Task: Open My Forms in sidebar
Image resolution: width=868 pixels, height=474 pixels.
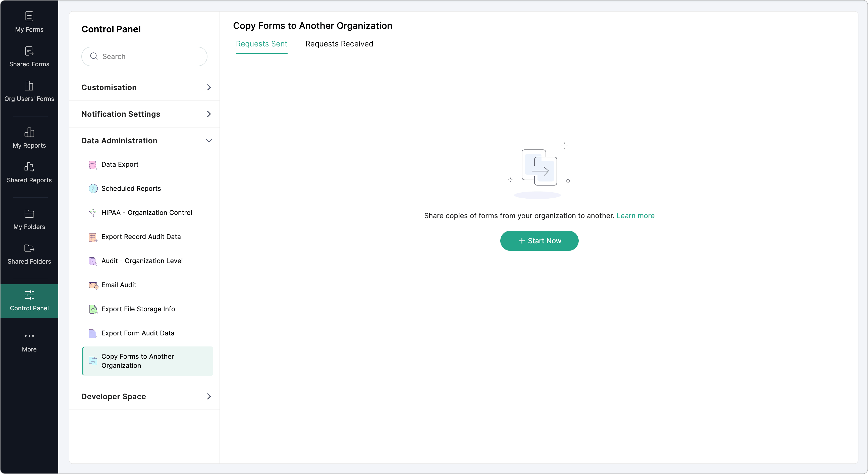Action: (29, 22)
